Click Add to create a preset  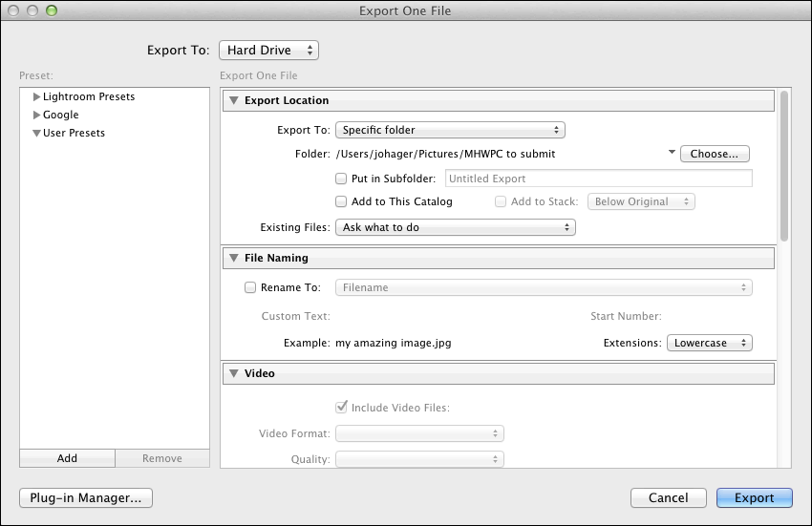click(67, 458)
